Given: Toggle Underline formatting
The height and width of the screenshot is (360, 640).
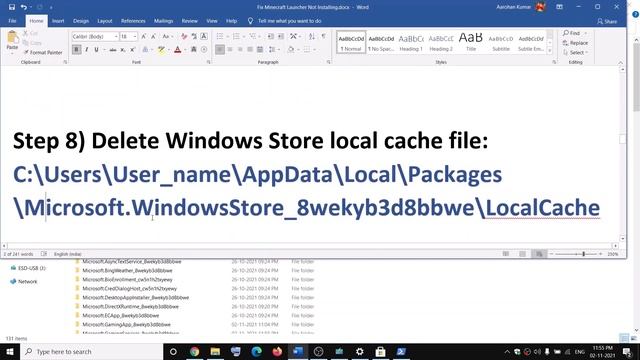Looking at the screenshot, I should (x=96, y=50).
